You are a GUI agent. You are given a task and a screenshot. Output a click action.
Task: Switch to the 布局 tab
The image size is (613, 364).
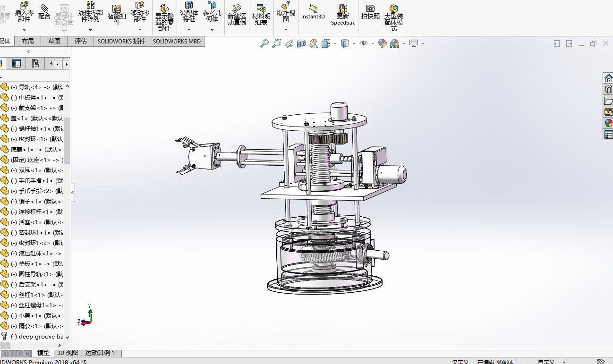click(x=28, y=41)
